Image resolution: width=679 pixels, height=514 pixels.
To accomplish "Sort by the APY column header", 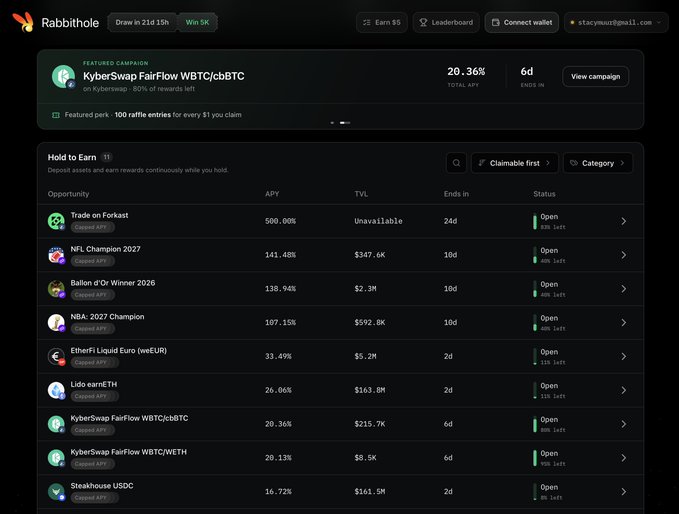I will pyautogui.click(x=272, y=194).
